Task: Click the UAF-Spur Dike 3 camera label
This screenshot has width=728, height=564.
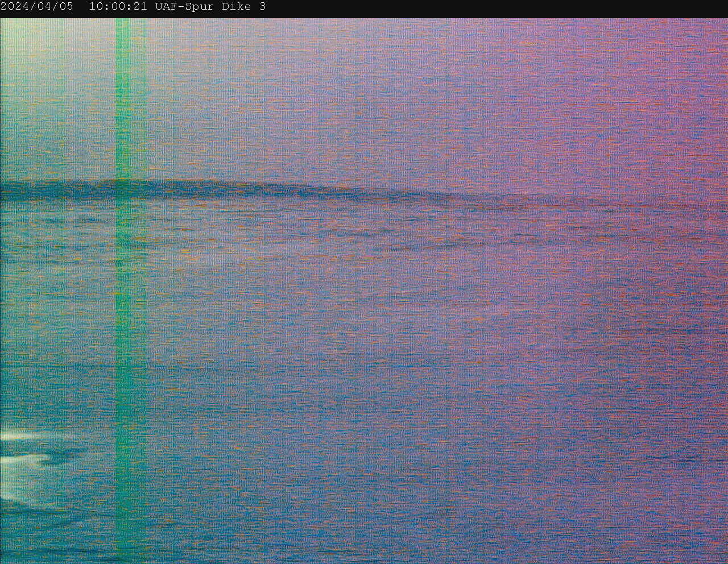Action: point(210,7)
